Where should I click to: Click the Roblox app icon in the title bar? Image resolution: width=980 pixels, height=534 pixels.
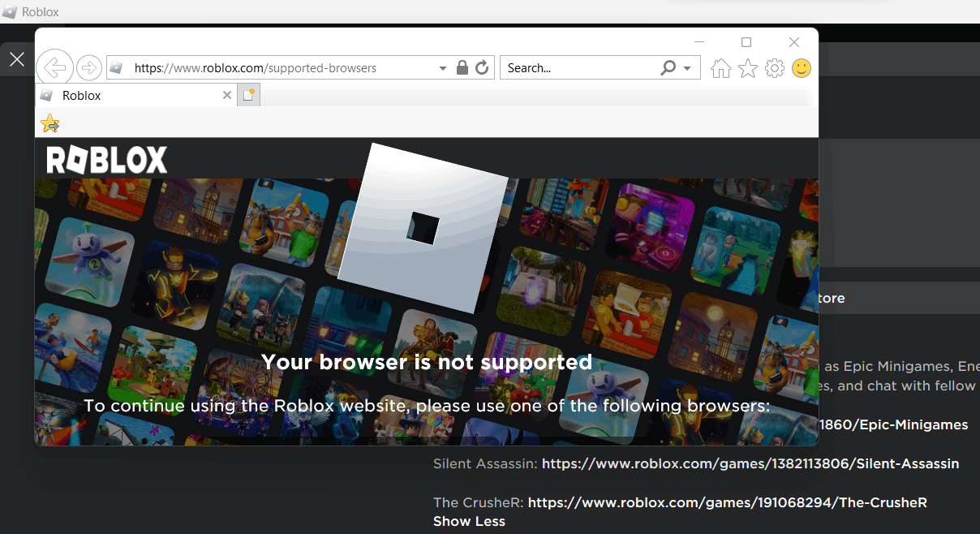click(x=10, y=12)
